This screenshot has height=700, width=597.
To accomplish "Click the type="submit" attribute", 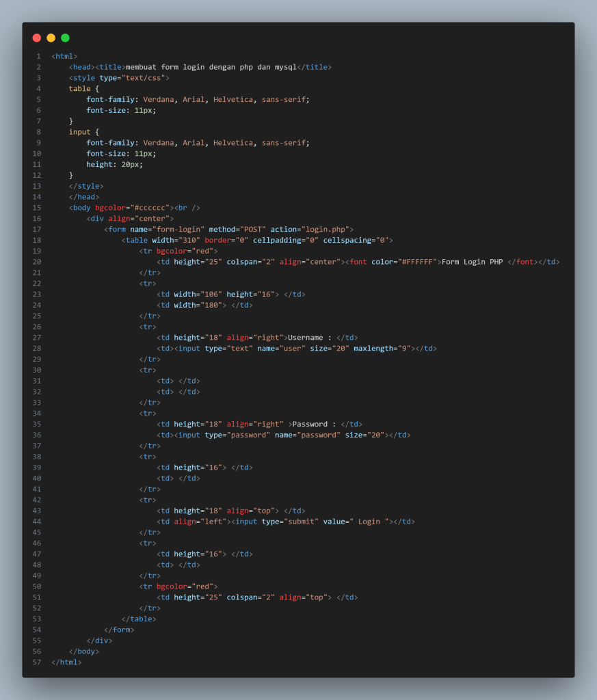I will coord(290,522).
